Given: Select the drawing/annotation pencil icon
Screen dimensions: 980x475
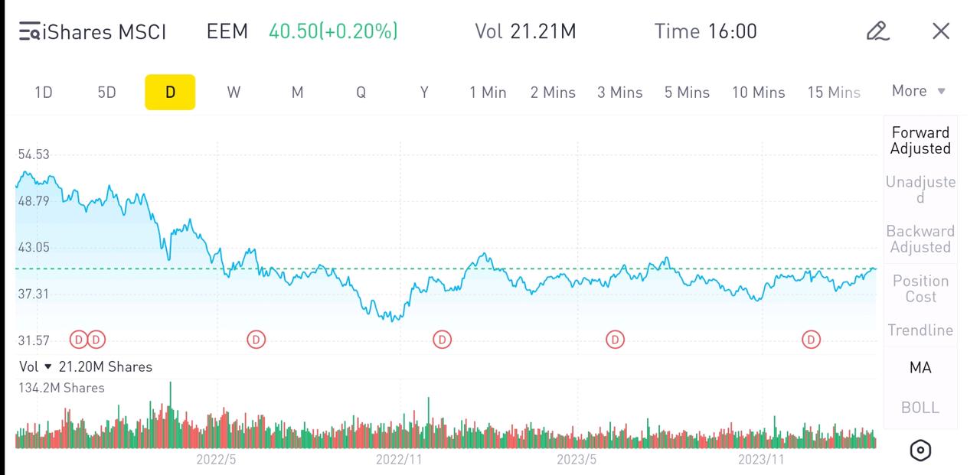Looking at the screenshot, I should tap(877, 31).
